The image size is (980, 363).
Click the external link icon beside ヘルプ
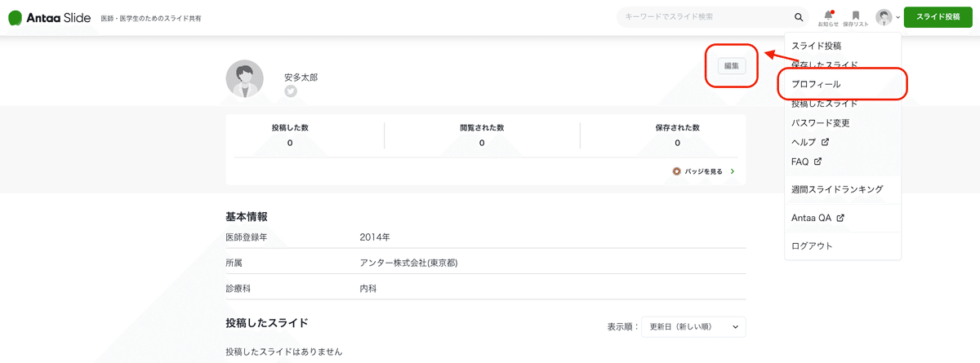point(825,142)
